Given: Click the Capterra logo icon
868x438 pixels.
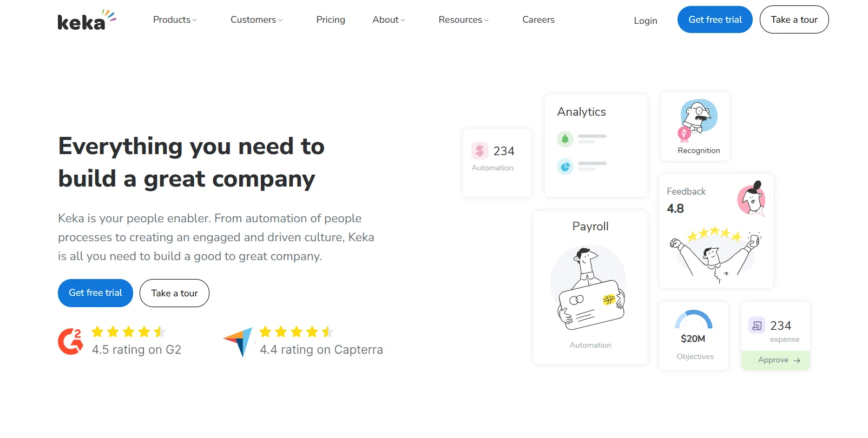Looking at the screenshot, I should (238, 342).
